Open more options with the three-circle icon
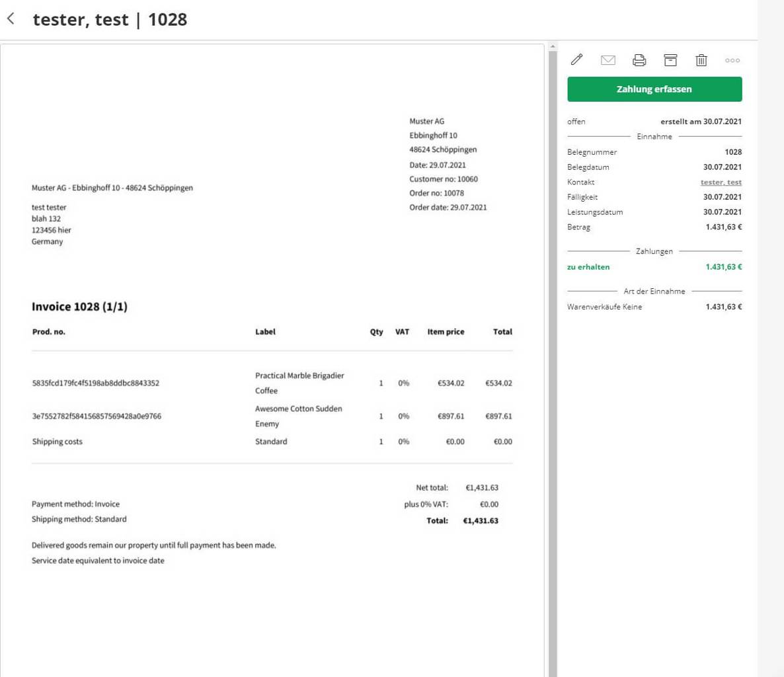The height and width of the screenshot is (677, 784). pyautogui.click(x=732, y=60)
